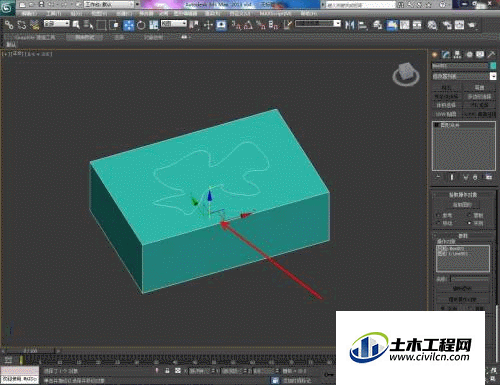
Task: Open the MAXScript menu
Action: click(275, 14)
